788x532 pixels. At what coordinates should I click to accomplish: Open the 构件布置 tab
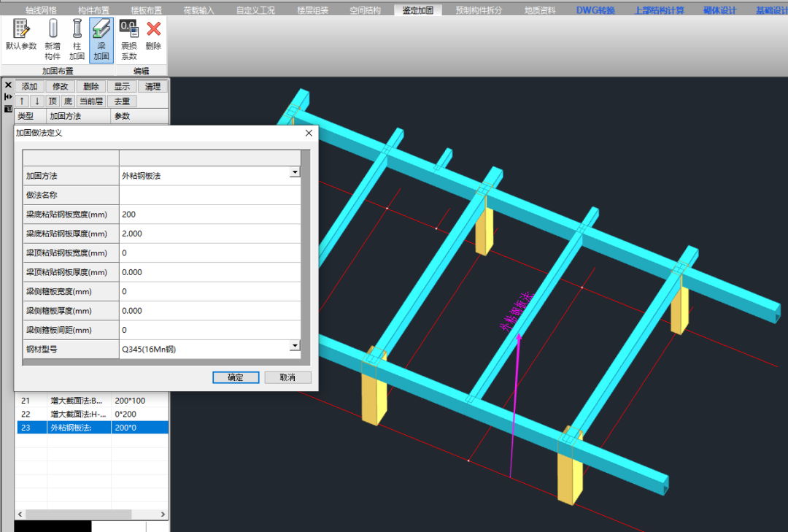[x=93, y=10]
